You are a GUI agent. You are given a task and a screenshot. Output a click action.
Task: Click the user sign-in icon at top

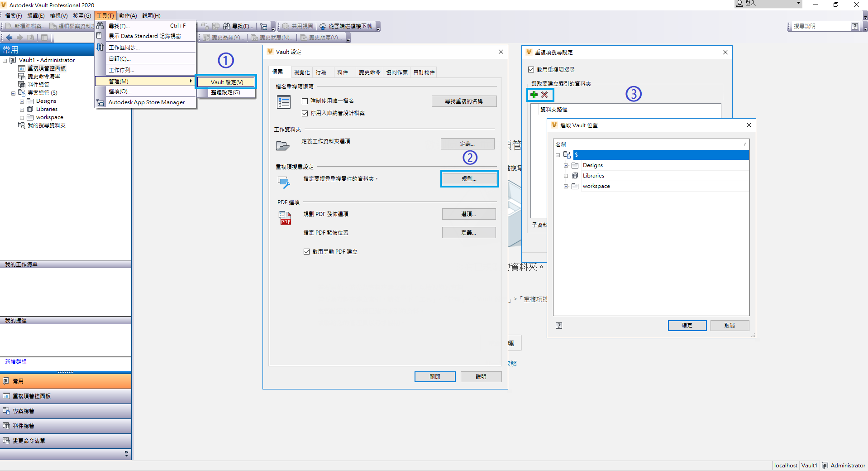[x=739, y=4]
